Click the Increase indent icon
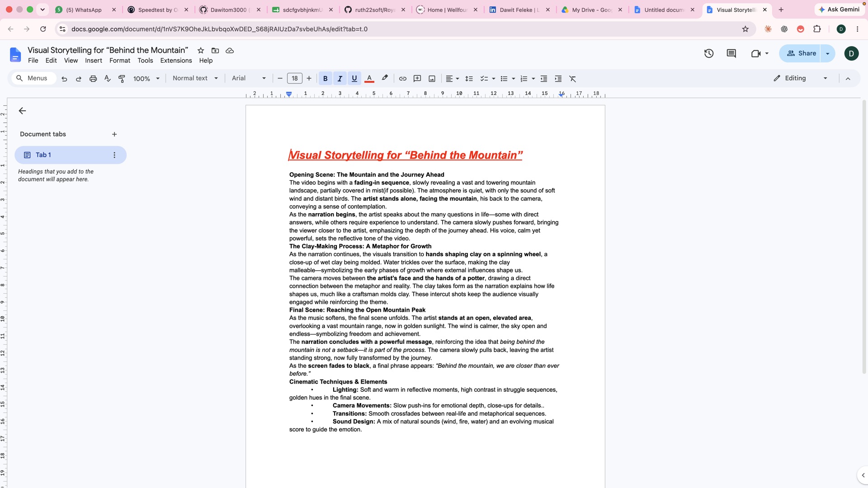 tap(558, 79)
